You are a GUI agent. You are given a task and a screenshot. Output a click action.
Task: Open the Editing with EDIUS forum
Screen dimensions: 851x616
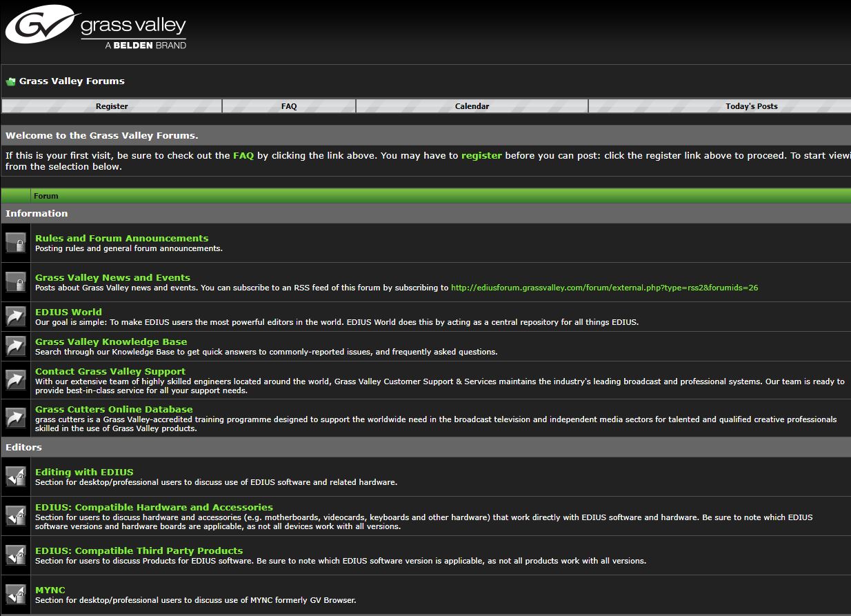[84, 472]
